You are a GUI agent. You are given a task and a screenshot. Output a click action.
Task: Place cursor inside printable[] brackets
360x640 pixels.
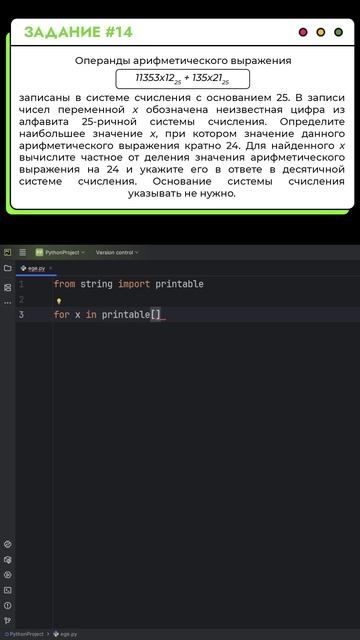[x=156, y=315]
